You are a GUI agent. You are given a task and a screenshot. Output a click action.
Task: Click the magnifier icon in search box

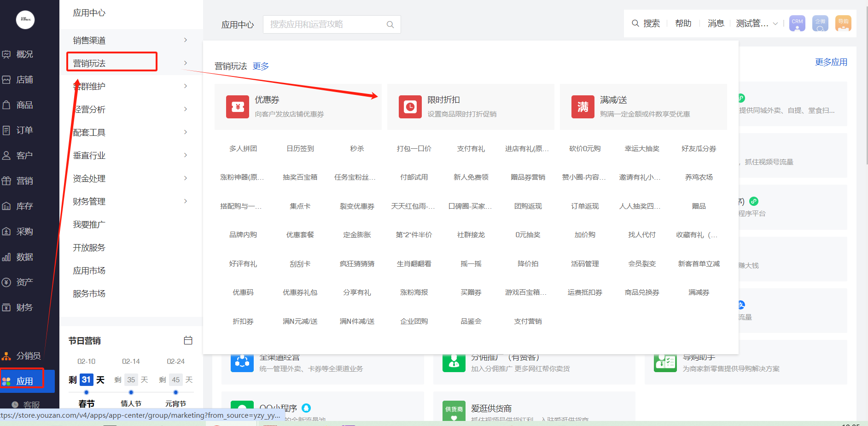point(390,25)
